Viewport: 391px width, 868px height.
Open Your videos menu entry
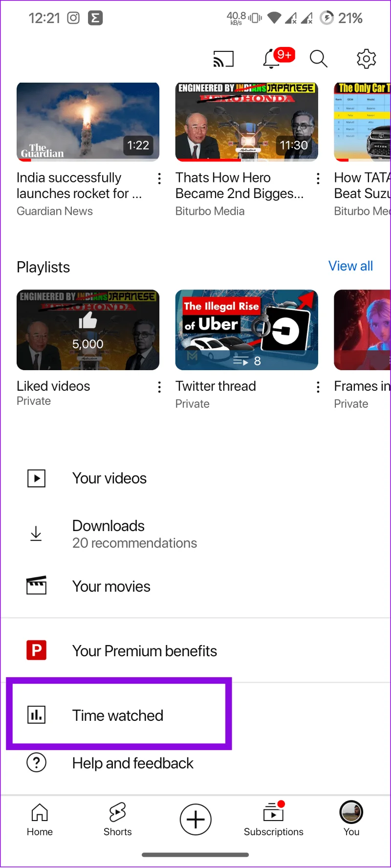click(195, 478)
